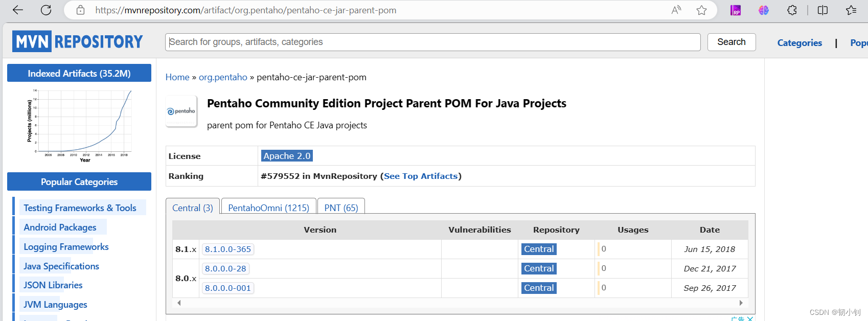Toggle split screen browser icon

[x=823, y=10]
